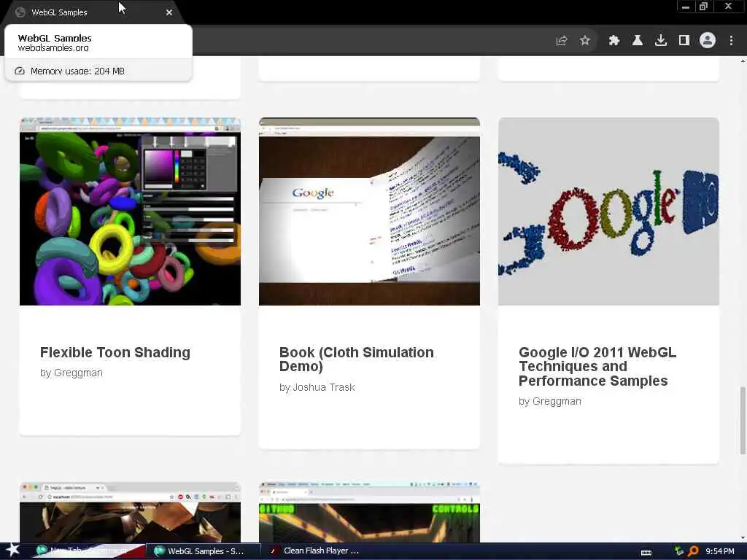The height and width of the screenshot is (560, 747).
Task: Switch to New Tab window in taskbar
Action: point(88,551)
